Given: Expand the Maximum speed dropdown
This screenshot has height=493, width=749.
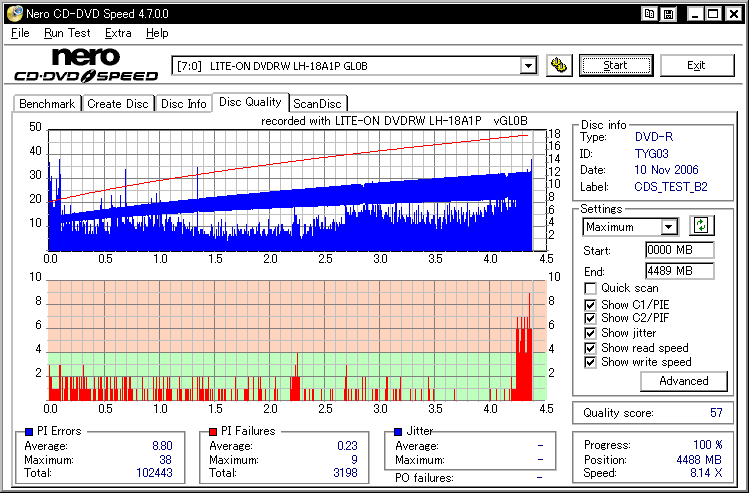Looking at the screenshot, I should point(670,227).
